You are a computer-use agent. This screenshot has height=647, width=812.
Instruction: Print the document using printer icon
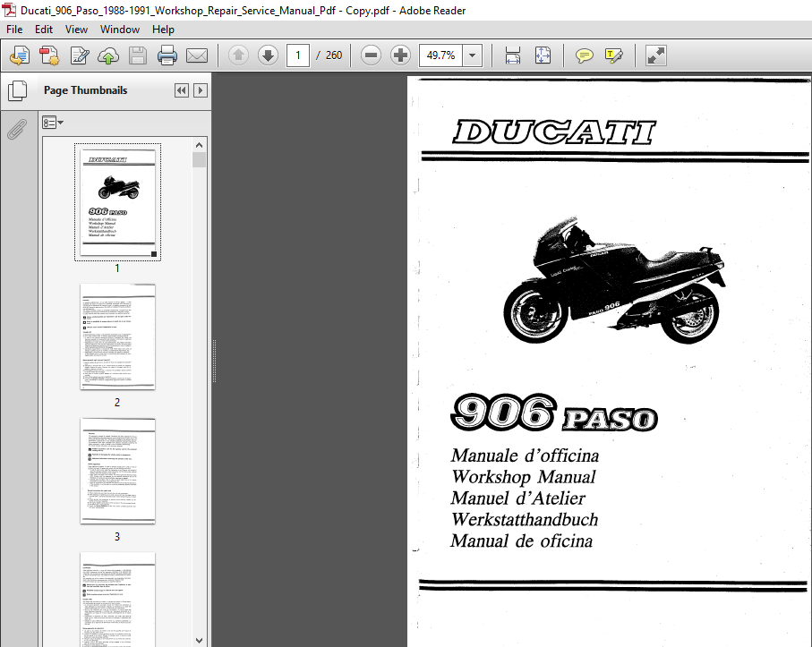(x=167, y=55)
